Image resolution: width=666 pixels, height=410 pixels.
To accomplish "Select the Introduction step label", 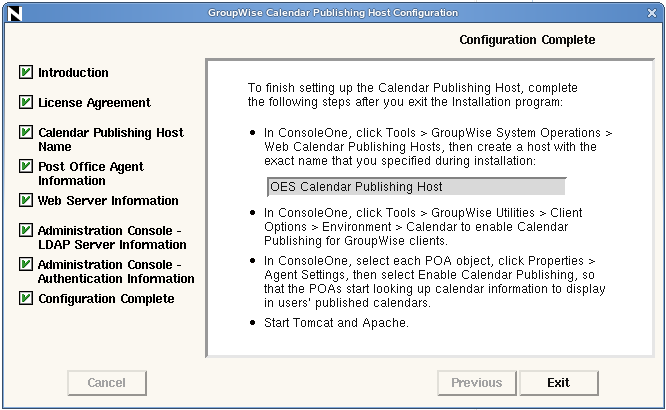I will [73, 73].
